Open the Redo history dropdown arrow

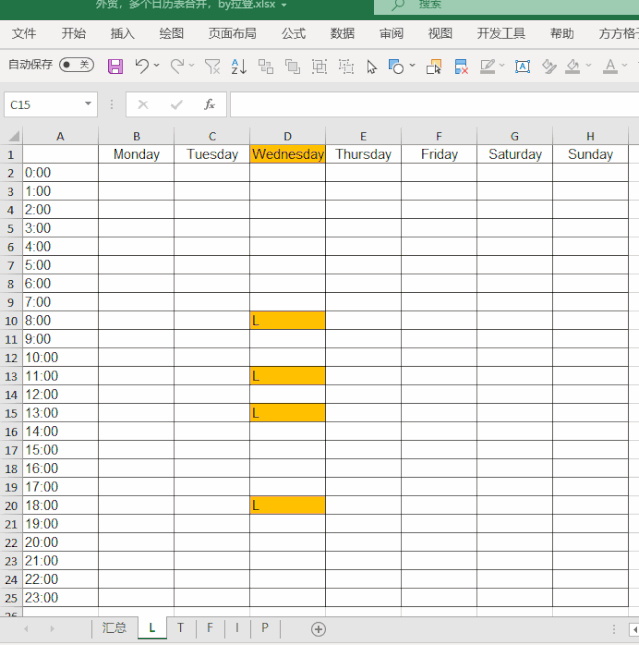tap(192, 65)
